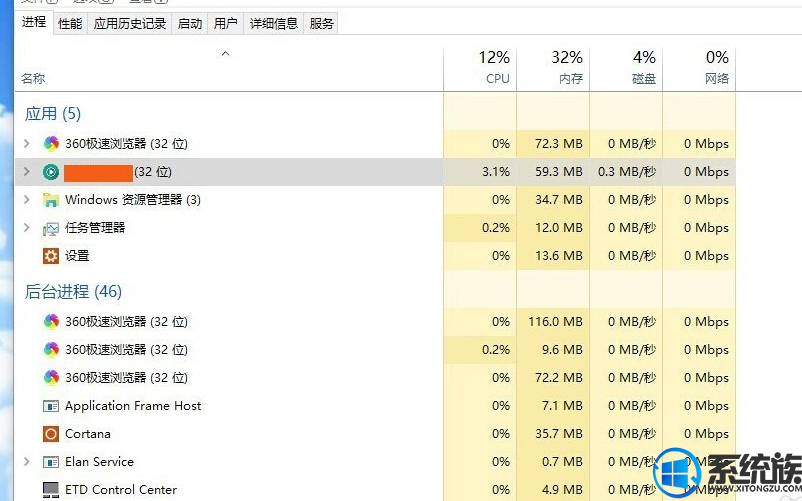The width and height of the screenshot is (802, 501).
Task: Click the 34.7 MB memory cell
Action: pyautogui.click(x=553, y=200)
